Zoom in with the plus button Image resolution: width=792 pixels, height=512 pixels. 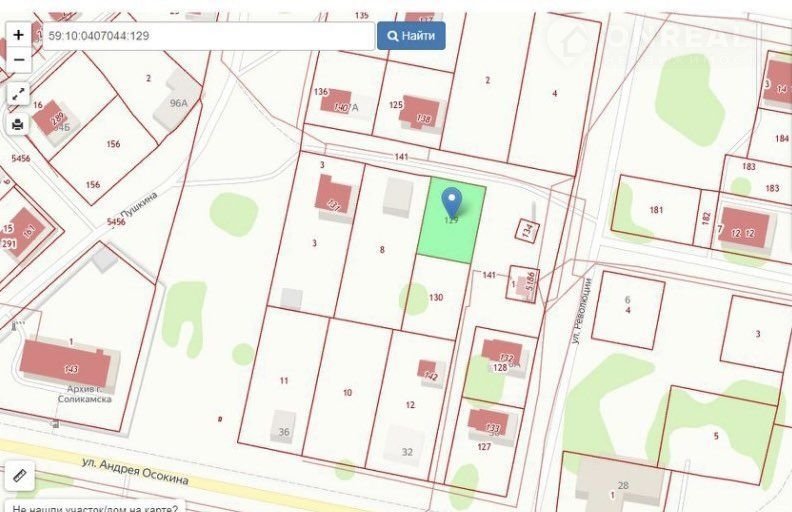[x=18, y=35]
